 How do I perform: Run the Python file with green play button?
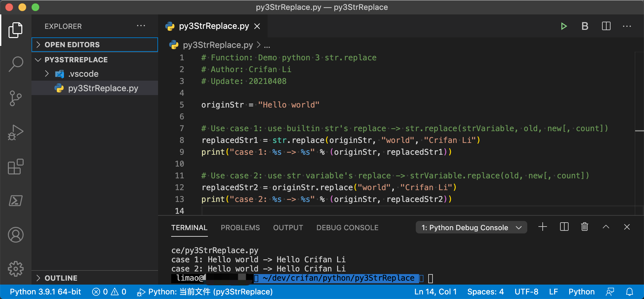pyautogui.click(x=564, y=26)
